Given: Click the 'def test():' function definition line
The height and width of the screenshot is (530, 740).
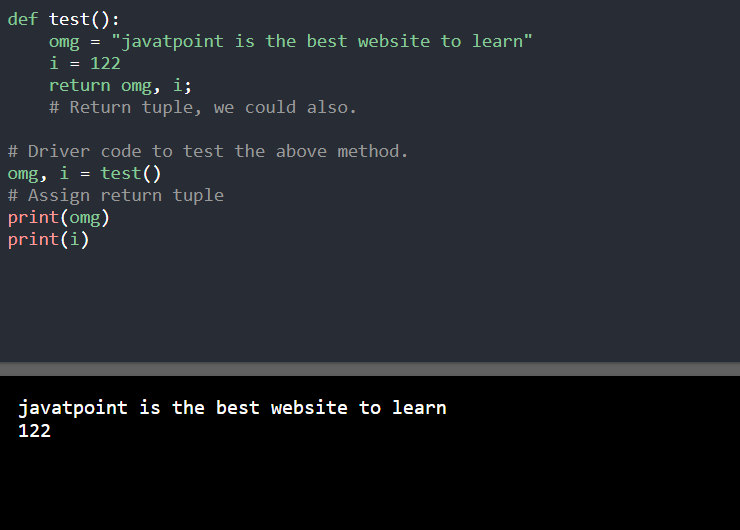Looking at the screenshot, I should click(64, 19).
